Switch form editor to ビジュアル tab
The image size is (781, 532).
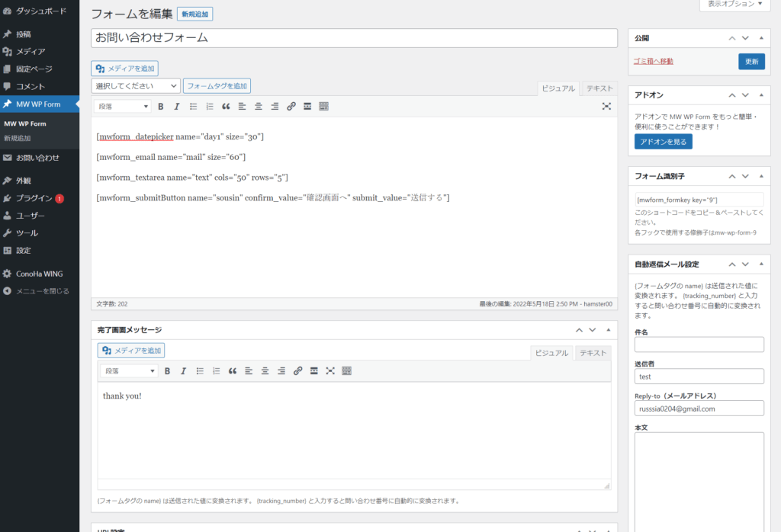click(558, 88)
